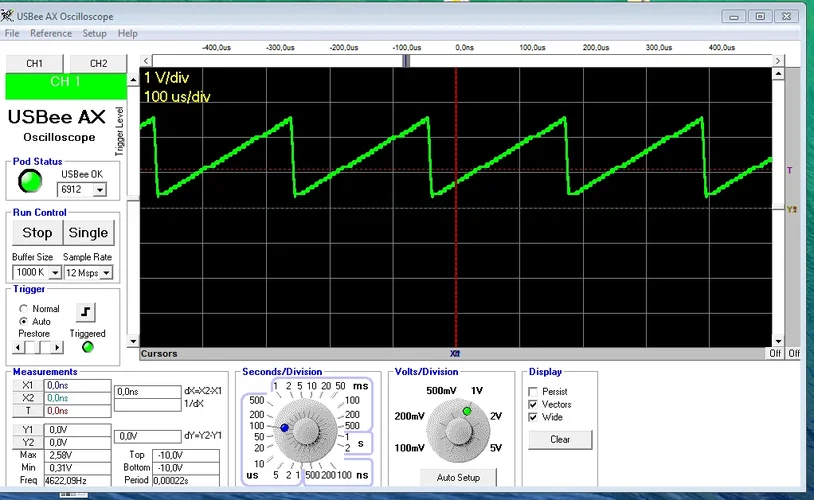The height and width of the screenshot is (500, 814).
Task: Click the USBee app icon in title bar
Action: point(9,16)
